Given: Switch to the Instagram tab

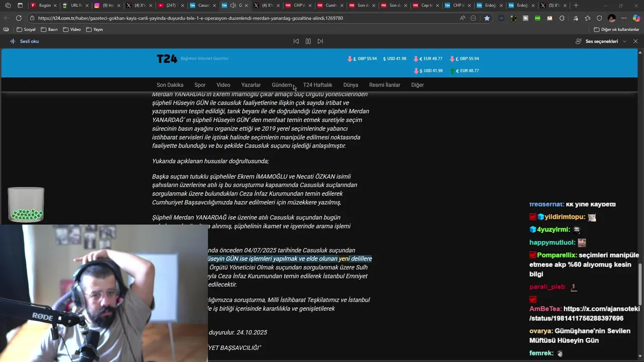Looking at the screenshot, I should (x=105, y=6).
